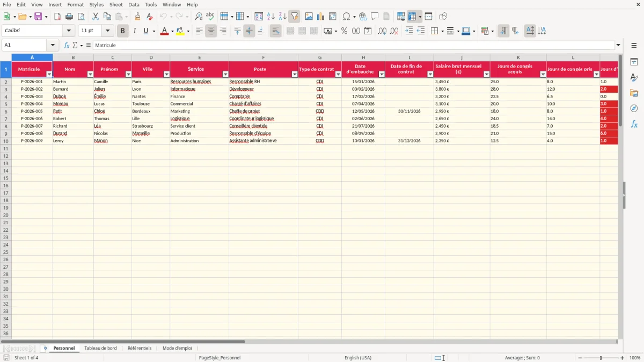Open the Ville column filter dropdown
The image size is (644, 362).
(166, 75)
